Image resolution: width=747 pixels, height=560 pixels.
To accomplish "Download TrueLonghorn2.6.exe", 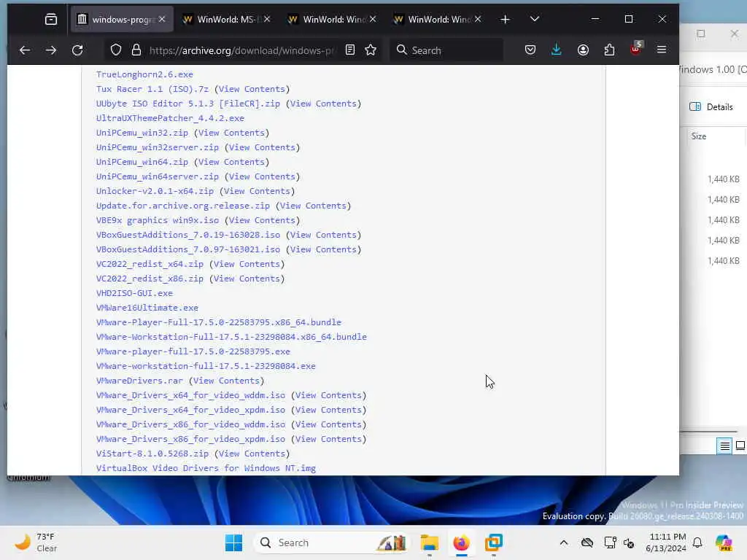I will tap(144, 74).
